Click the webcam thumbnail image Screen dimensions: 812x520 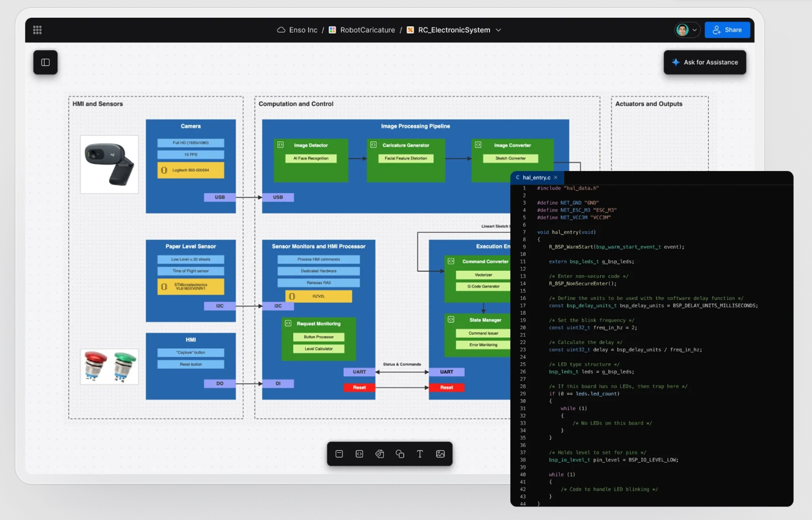pyautogui.click(x=109, y=164)
